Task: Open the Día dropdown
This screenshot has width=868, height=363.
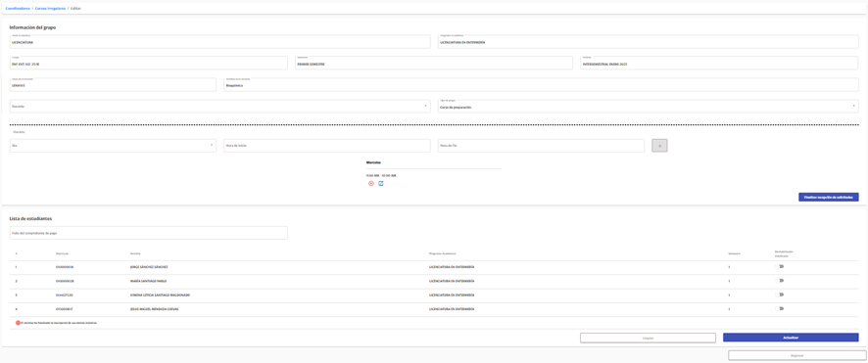Action: [x=113, y=146]
